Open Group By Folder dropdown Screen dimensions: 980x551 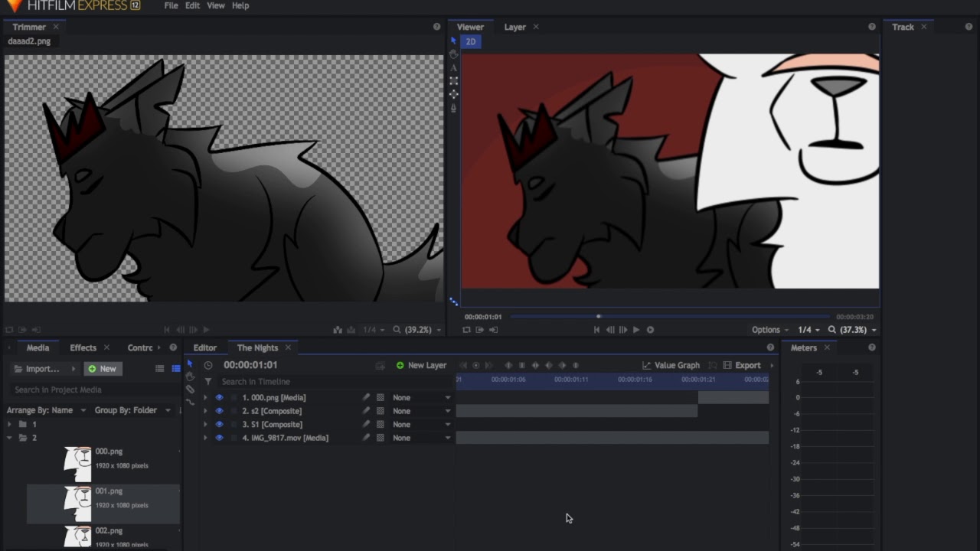[132, 410]
